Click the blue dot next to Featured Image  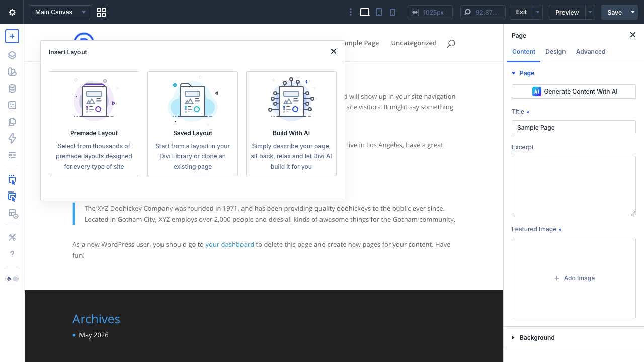560,230
